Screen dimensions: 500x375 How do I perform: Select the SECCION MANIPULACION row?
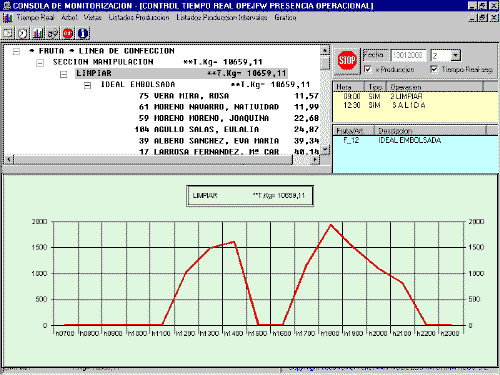(x=158, y=62)
